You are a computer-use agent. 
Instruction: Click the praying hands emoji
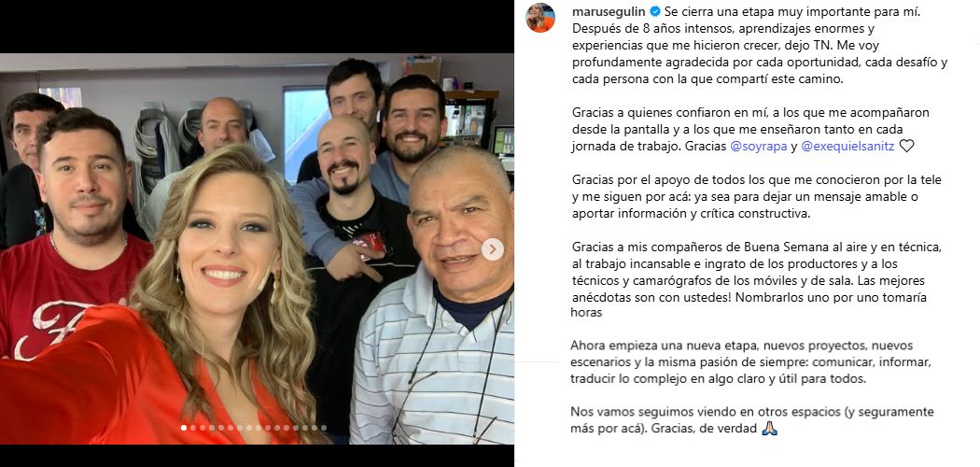[769, 429]
